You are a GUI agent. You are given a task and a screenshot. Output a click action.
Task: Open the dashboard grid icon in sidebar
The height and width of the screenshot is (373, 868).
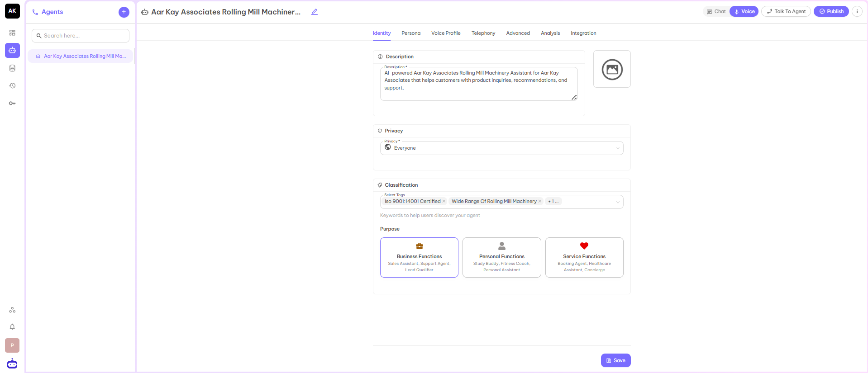click(x=12, y=33)
